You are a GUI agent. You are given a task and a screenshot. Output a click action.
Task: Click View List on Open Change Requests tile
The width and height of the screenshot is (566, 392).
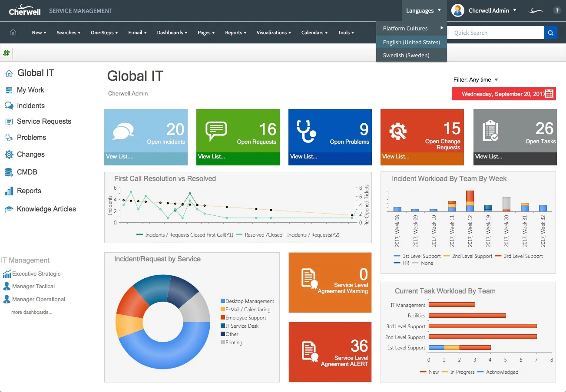pos(396,156)
